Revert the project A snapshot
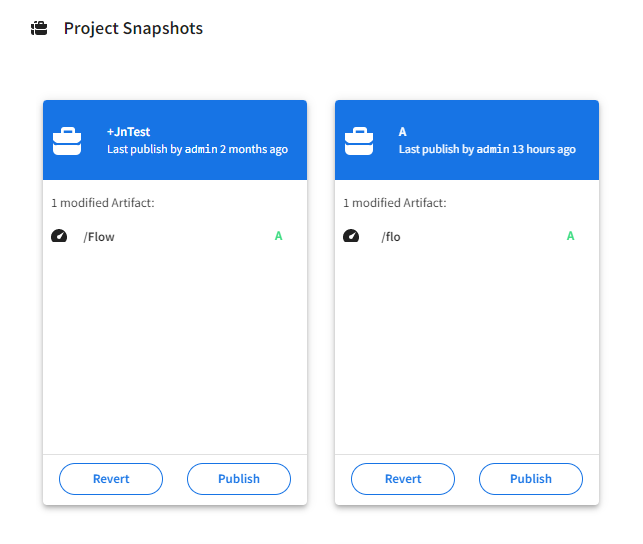 point(403,479)
